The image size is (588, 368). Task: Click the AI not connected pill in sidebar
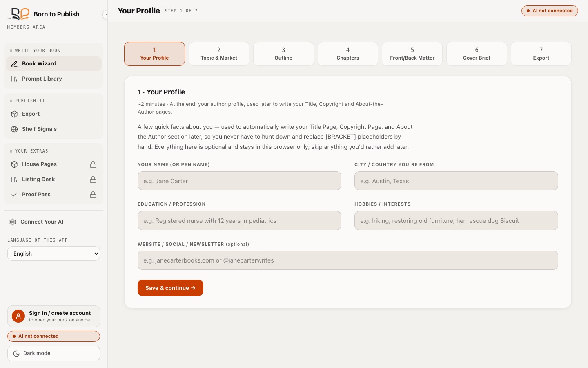[x=53, y=336]
